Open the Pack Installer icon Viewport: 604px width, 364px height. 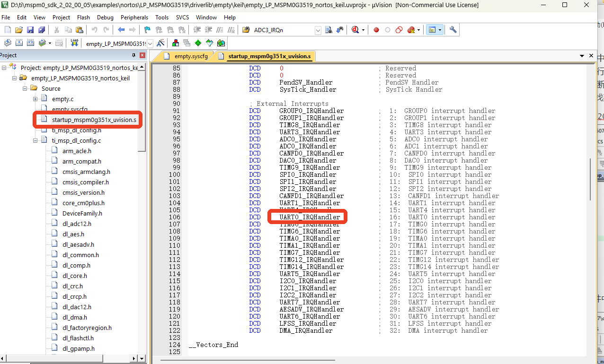pyautogui.click(x=221, y=43)
